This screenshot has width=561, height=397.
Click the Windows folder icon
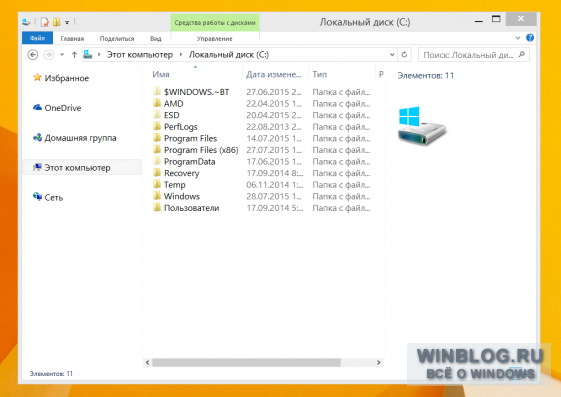click(x=157, y=196)
